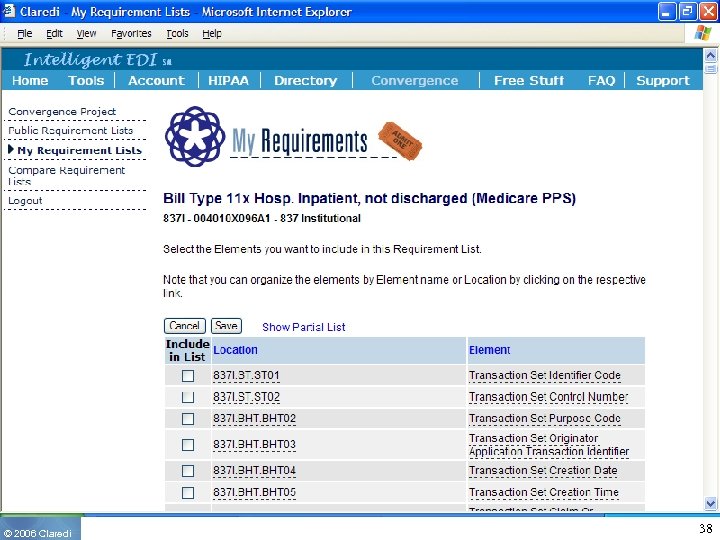Open Public Requirement Lists in sidebar
The height and width of the screenshot is (540, 720).
71,130
